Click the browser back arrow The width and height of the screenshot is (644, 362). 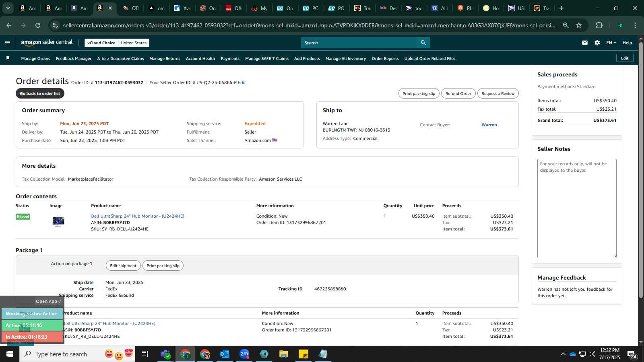coord(9,25)
